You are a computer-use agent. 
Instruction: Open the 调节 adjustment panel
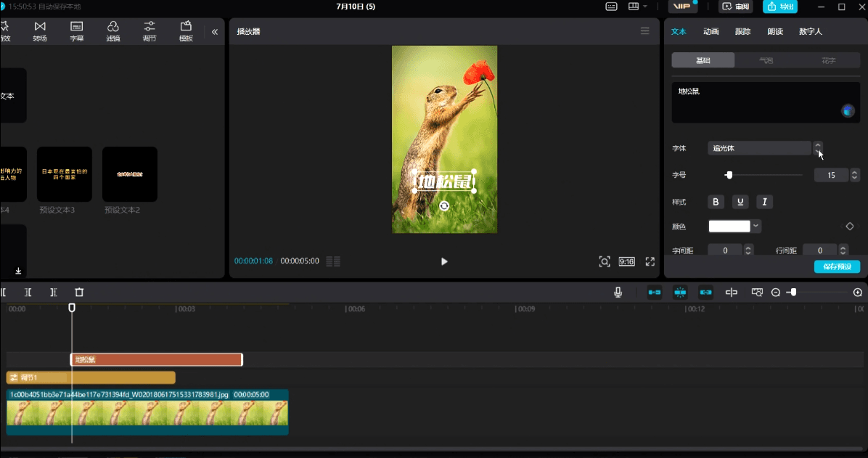(x=150, y=31)
